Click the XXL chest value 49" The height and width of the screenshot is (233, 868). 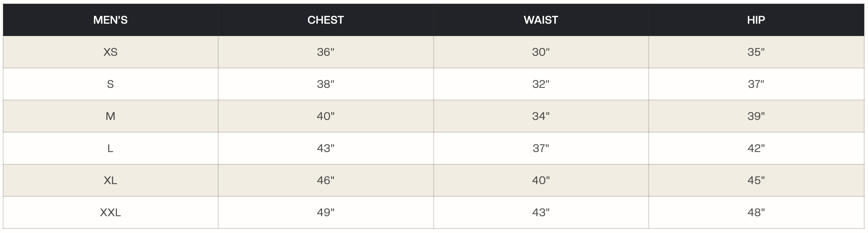(325, 212)
